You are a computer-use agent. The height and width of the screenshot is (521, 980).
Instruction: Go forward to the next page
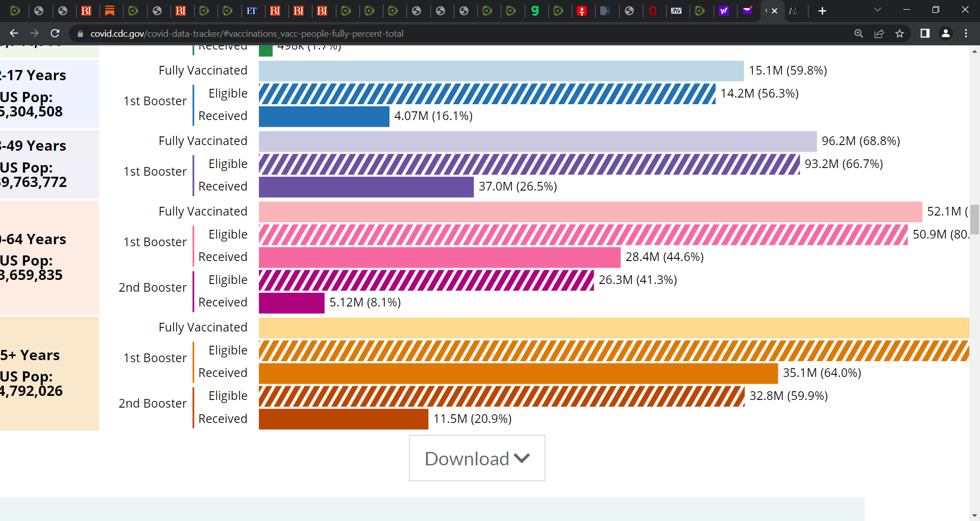tap(34, 33)
